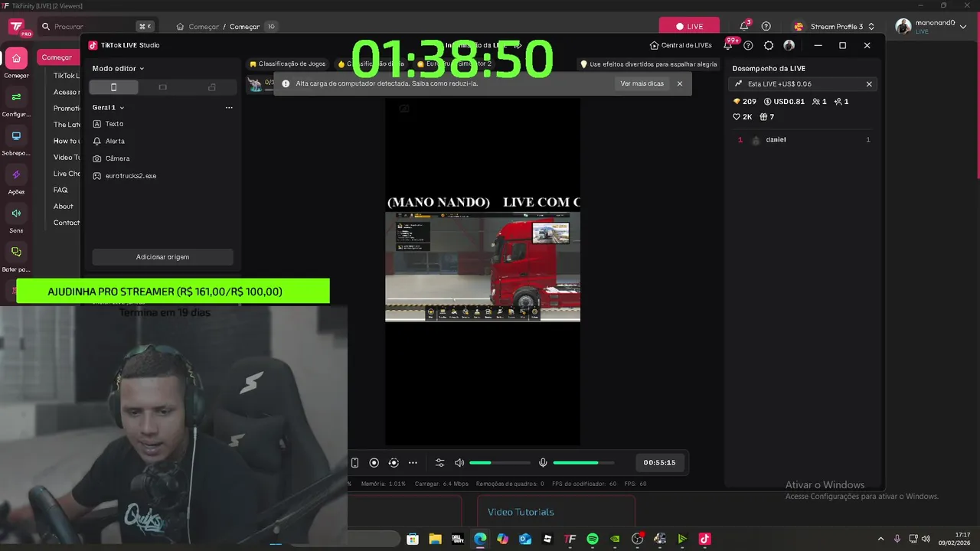The height and width of the screenshot is (551, 980).
Task: Select the portrait phone layout mode
Action: coord(113,87)
